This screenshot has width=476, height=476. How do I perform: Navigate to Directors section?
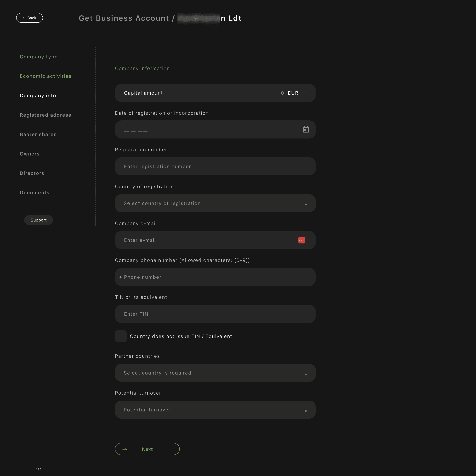click(32, 173)
